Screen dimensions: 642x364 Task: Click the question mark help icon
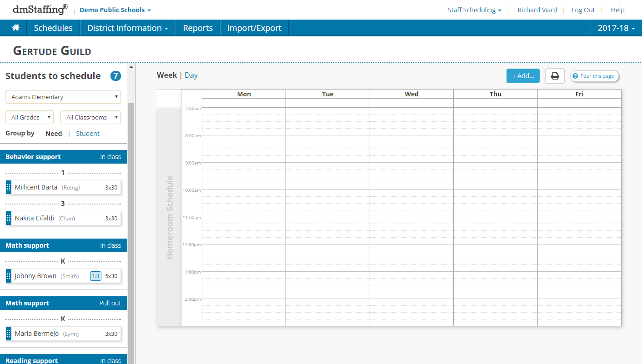click(x=574, y=76)
